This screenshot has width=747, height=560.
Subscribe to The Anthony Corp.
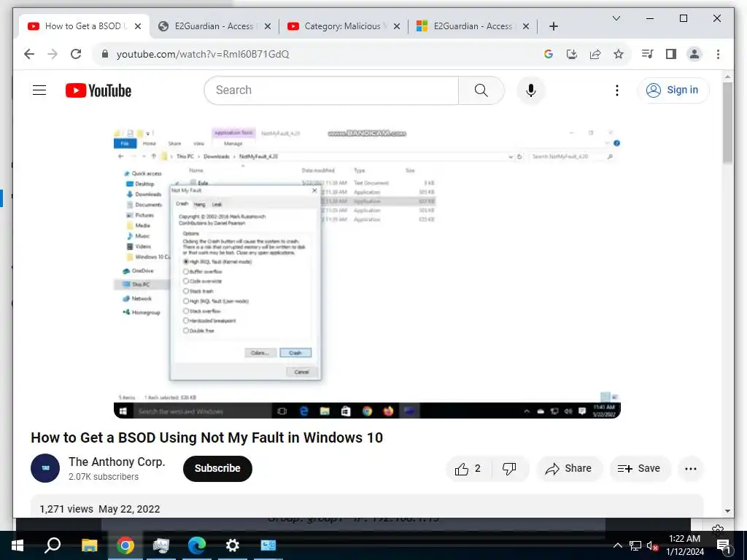[x=217, y=469]
